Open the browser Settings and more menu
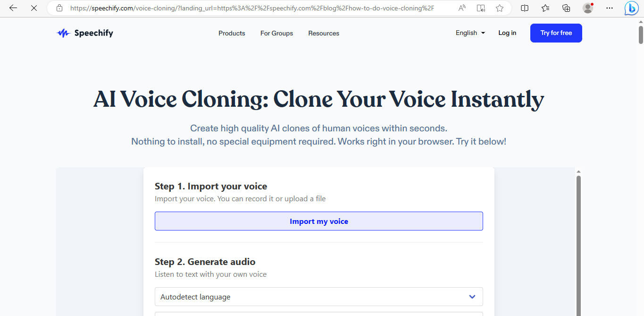This screenshot has height=316, width=644. [610, 8]
